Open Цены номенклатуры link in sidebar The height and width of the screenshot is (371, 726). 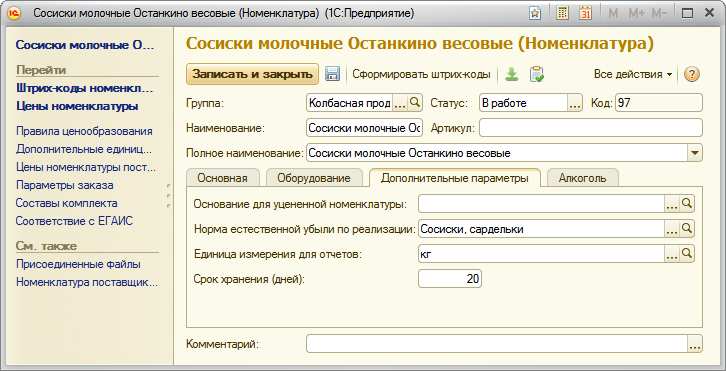pos(77,106)
